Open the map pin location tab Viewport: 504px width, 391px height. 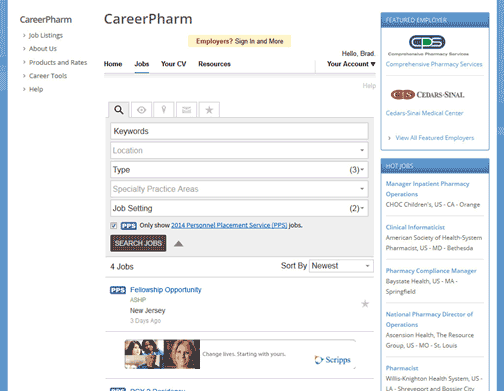pyautogui.click(x=164, y=110)
